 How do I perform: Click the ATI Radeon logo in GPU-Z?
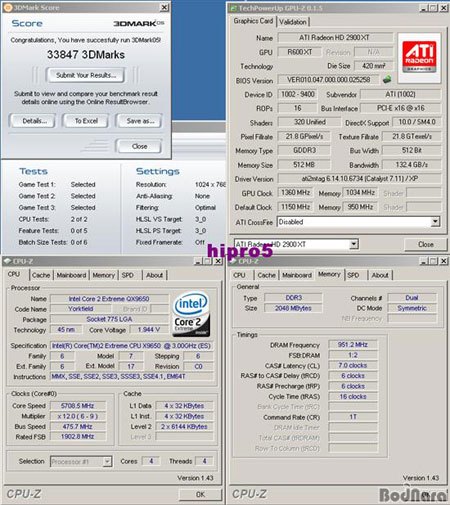pos(419,58)
